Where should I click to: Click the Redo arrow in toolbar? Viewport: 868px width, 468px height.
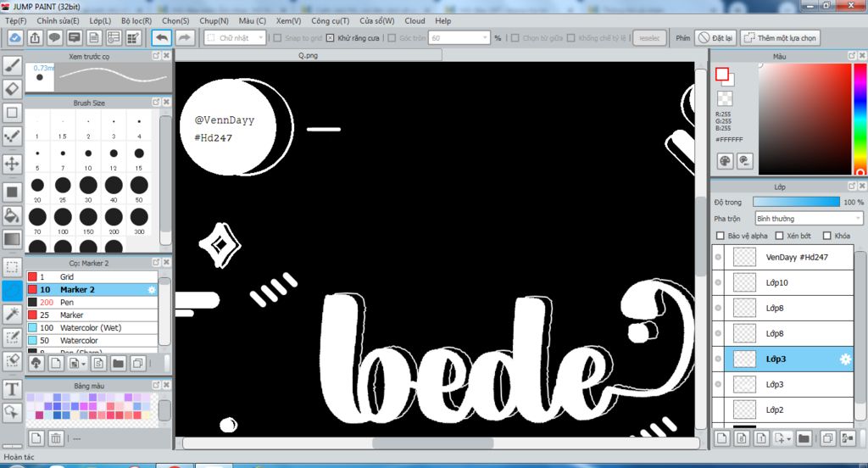click(184, 37)
